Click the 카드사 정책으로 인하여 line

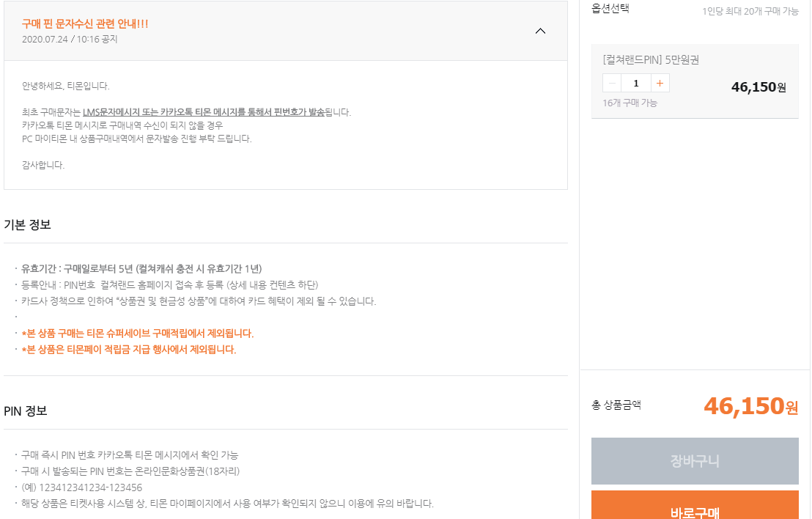tap(199, 301)
